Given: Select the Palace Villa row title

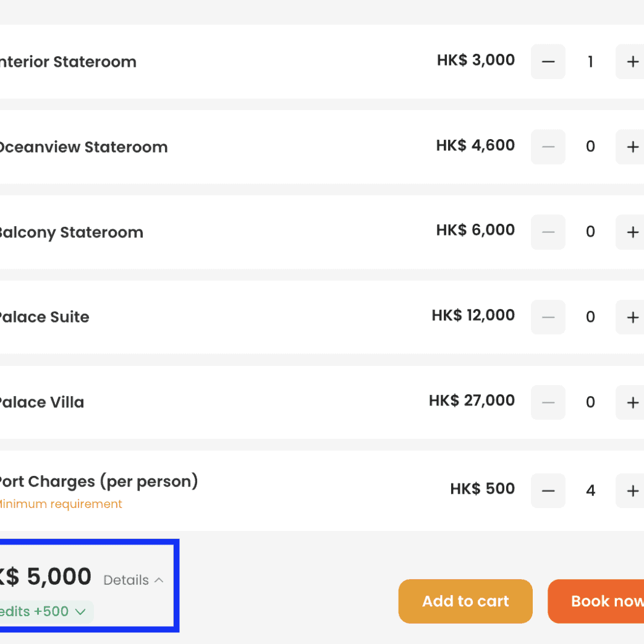Looking at the screenshot, I should click(41, 402).
